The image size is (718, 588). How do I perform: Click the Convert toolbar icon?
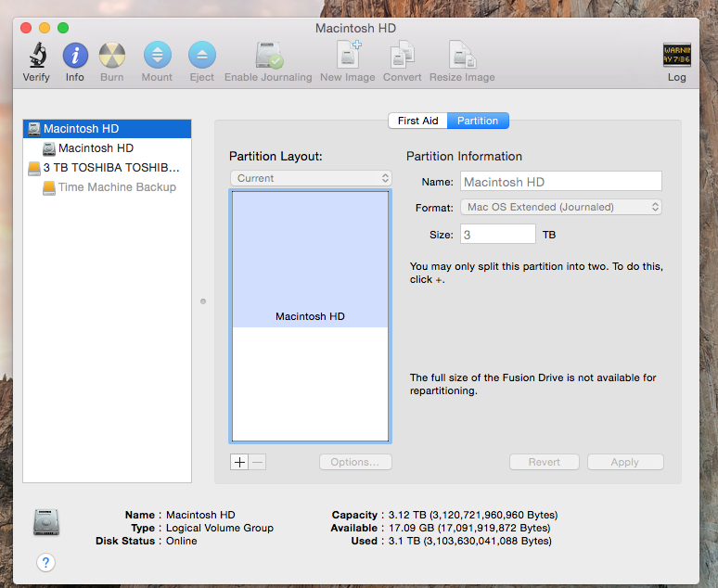click(402, 55)
